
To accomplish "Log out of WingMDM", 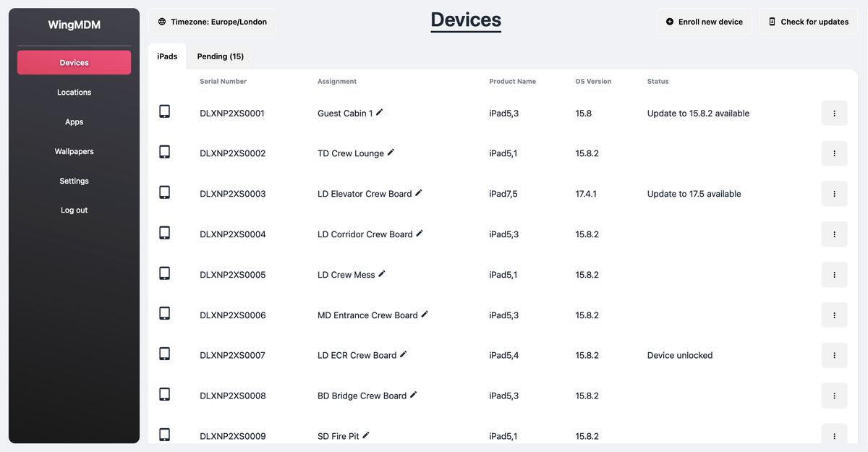I will tap(74, 210).
